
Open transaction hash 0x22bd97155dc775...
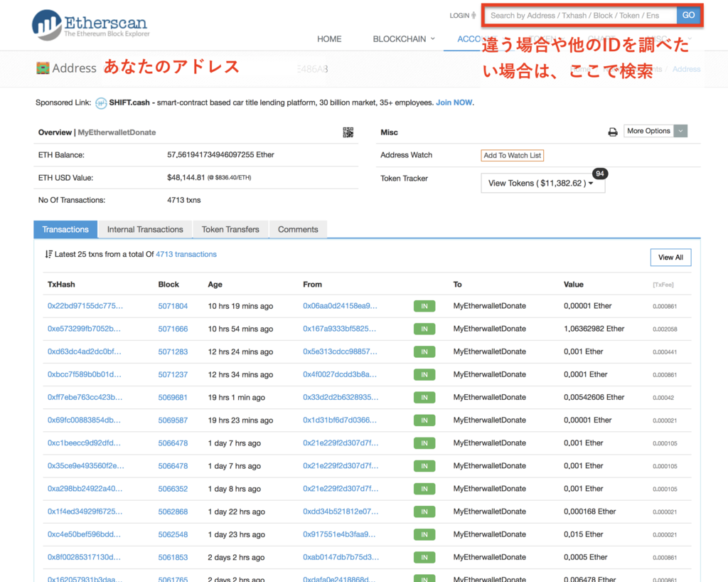tap(85, 306)
